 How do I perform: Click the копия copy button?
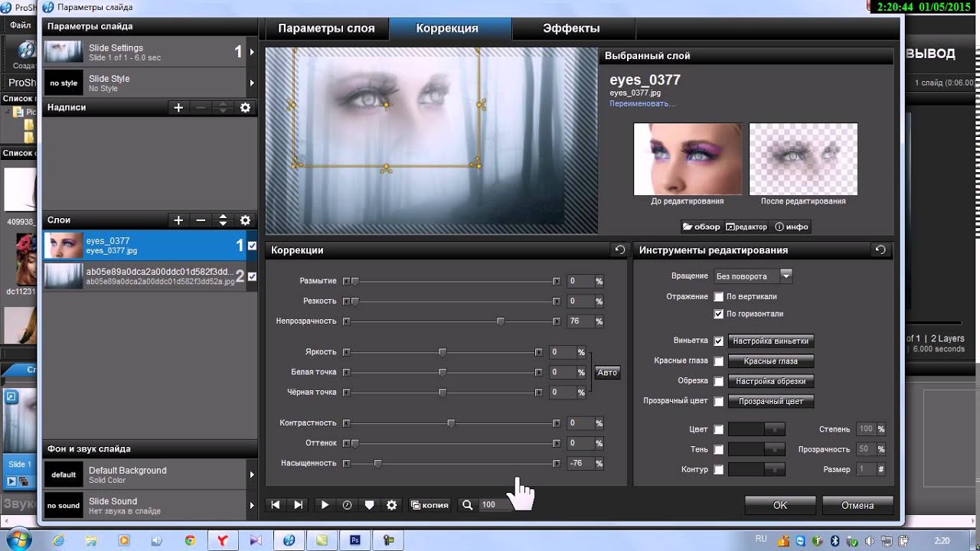(x=430, y=505)
